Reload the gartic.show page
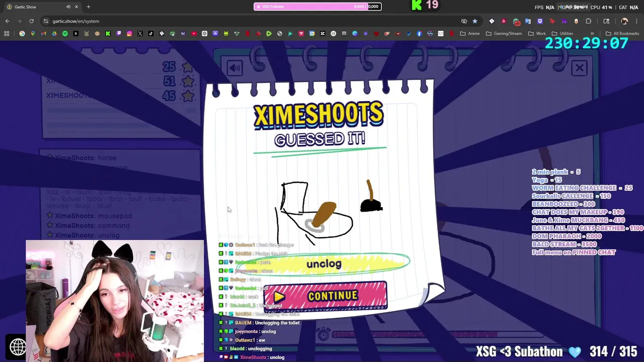644x362 pixels. pos(31,21)
